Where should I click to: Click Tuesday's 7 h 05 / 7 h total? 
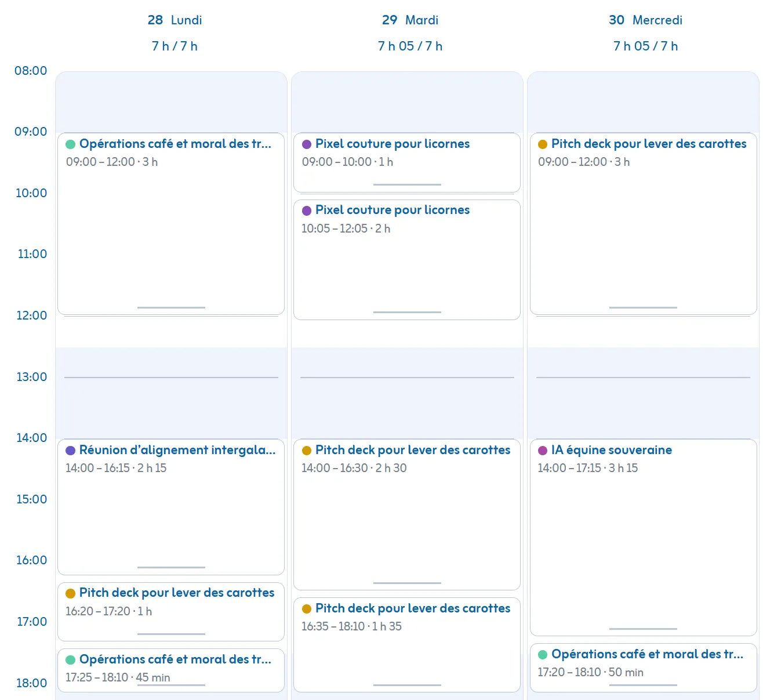[410, 46]
